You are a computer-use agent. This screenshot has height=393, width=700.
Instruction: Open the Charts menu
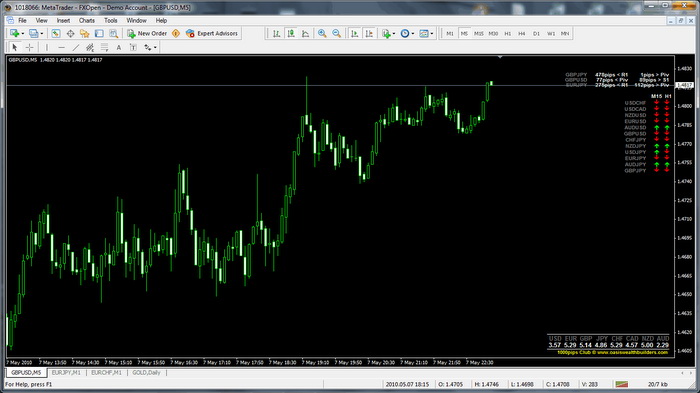tap(87, 21)
